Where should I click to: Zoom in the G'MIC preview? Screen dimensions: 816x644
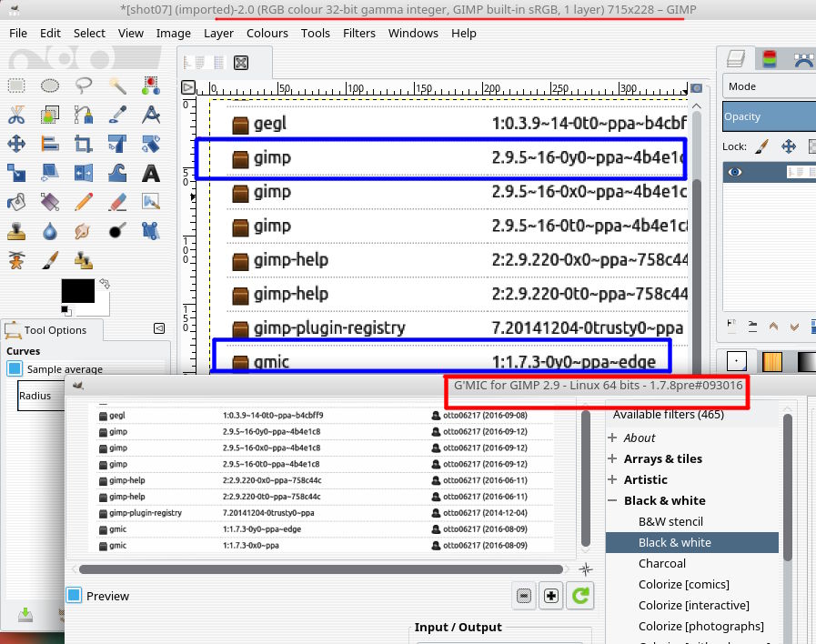[x=551, y=596]
